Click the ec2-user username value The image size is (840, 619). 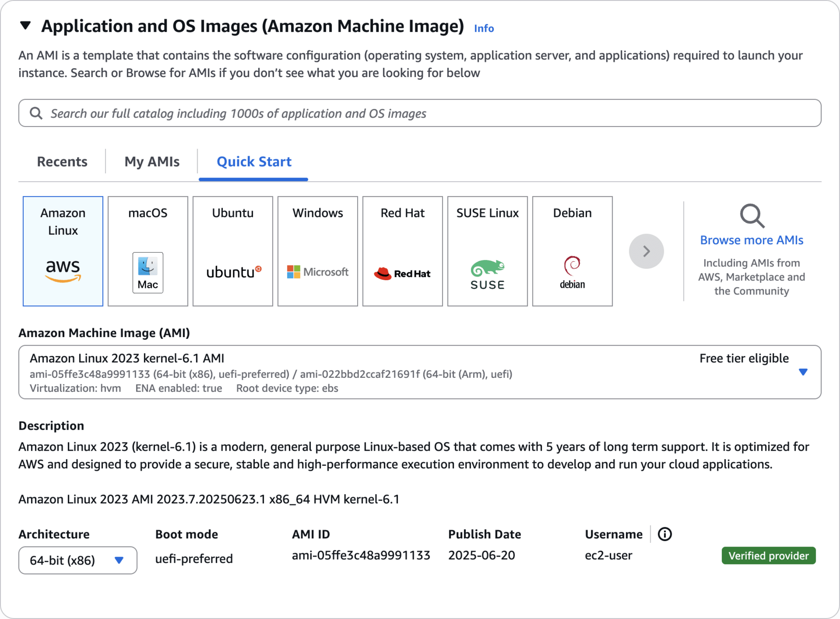608,556
